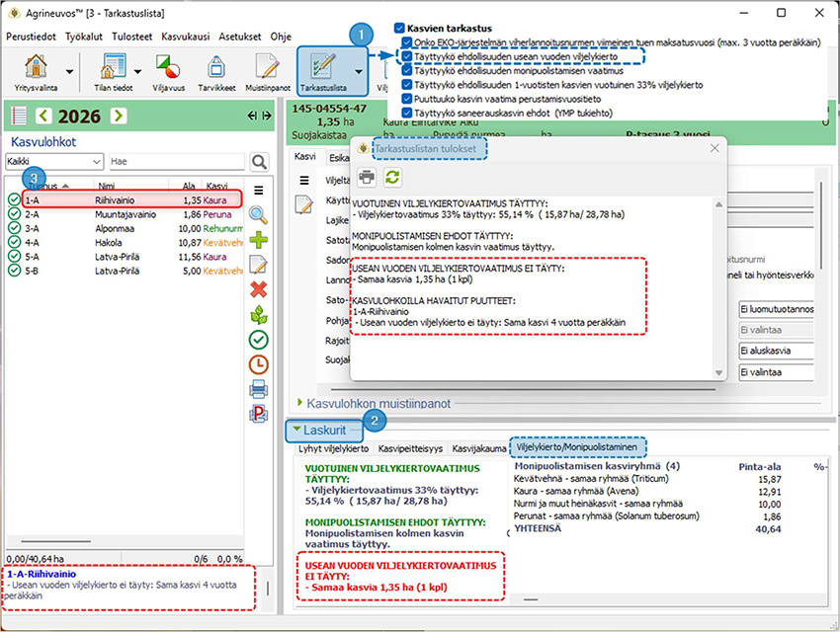Screen dimensions: 840x632
Task: Open the Kasvukausi menu
Action: click(x=185, y=37)
